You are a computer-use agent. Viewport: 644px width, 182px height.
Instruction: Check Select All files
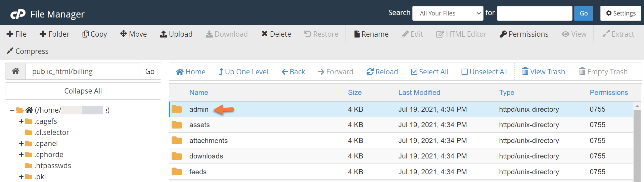[414, 72]
